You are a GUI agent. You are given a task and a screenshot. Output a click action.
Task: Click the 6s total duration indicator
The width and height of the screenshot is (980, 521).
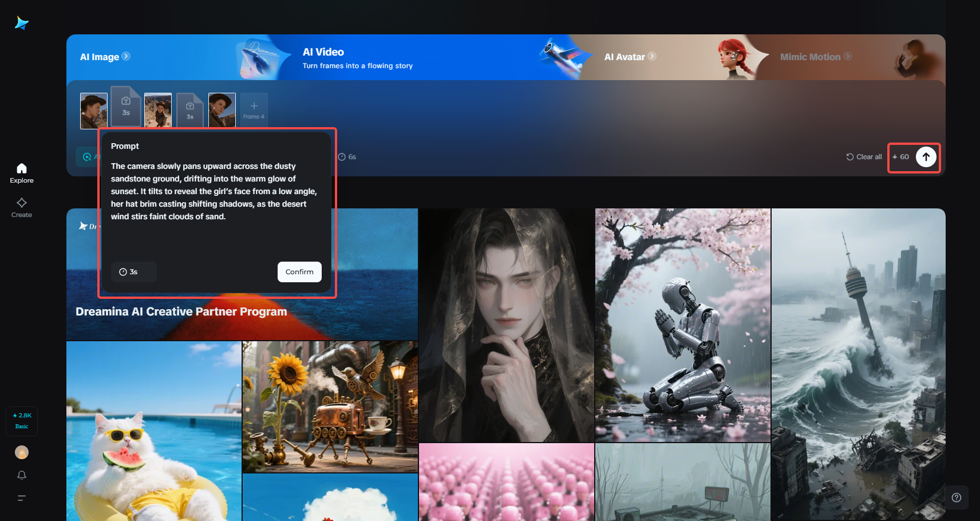347,157
